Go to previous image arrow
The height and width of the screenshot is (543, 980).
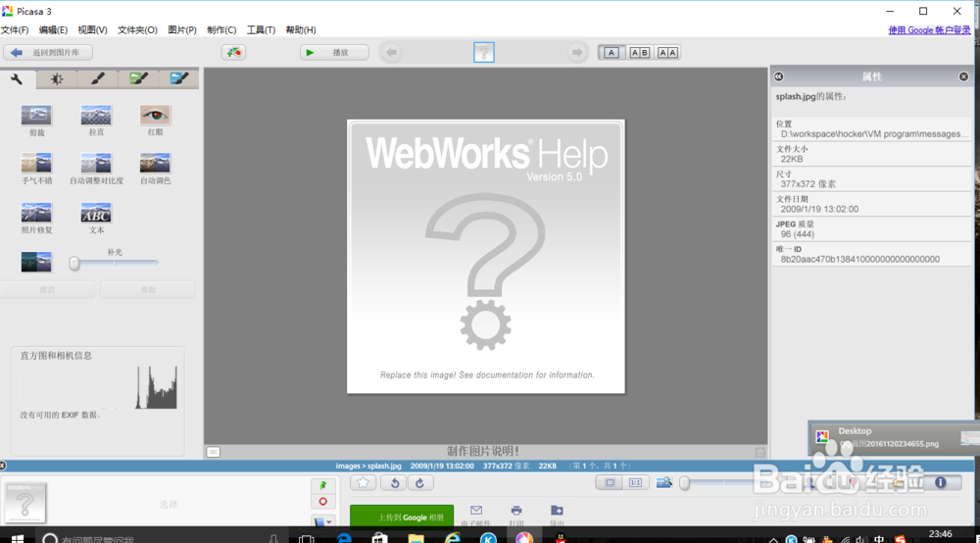pyautogui.click(x=391, y=53)
